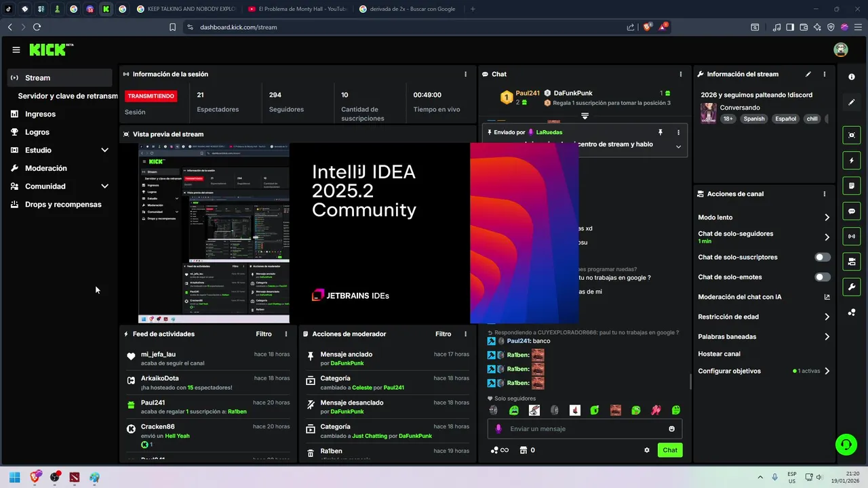Click the Enviar un mensaje input field

(x=585, y=429)
